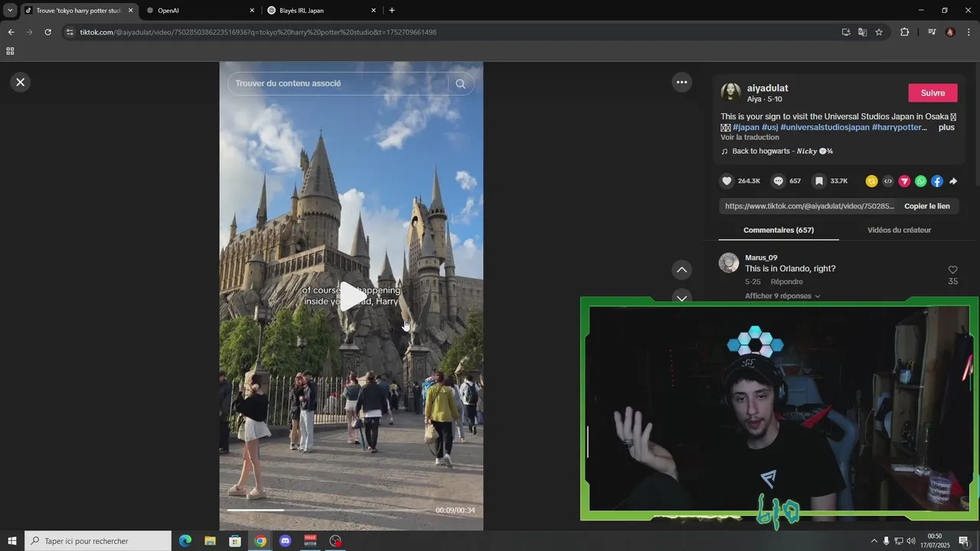
Task: Expand 'Afficher 9 réponses' replies
Action: tap(782, 296)
